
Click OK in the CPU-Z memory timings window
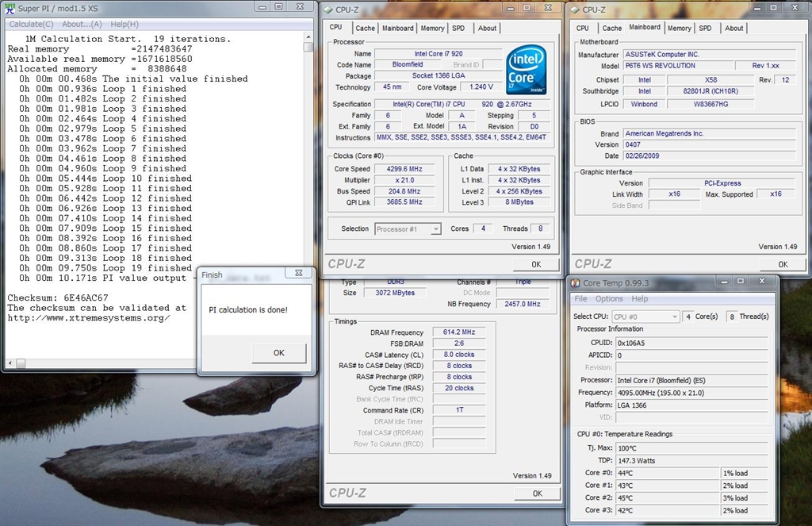tap(537, 493)
